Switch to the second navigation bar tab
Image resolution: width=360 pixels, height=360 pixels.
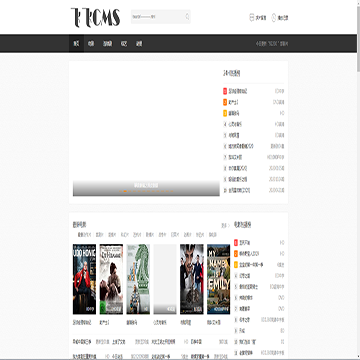click(91, 44)
